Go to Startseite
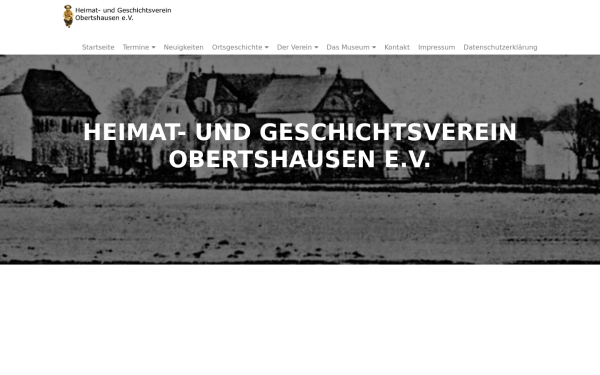This screenshot has width=600, height=375. 98,47
